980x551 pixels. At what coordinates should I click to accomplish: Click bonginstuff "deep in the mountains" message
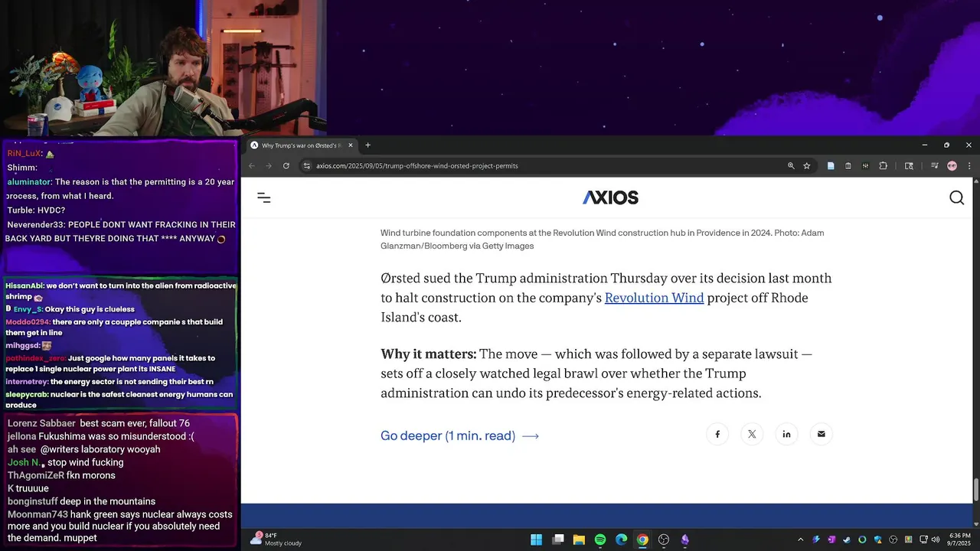(82, 501)
